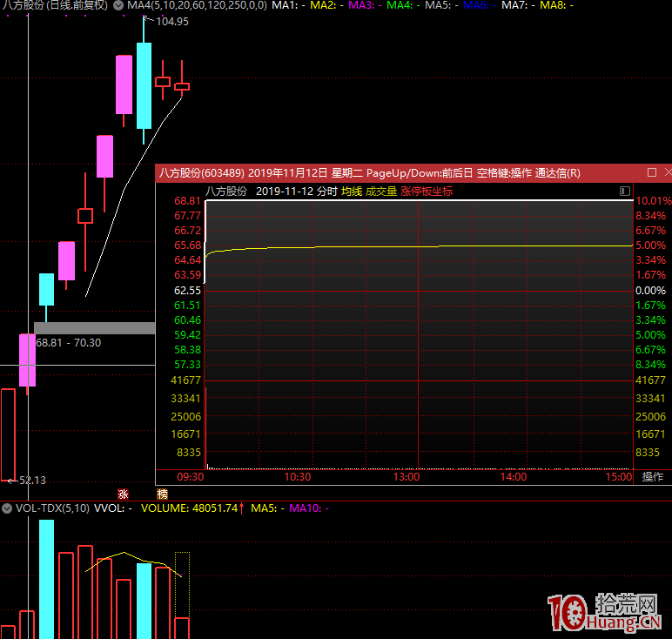
Task: Maximize the intraday popup window
Action: point(652,172)
